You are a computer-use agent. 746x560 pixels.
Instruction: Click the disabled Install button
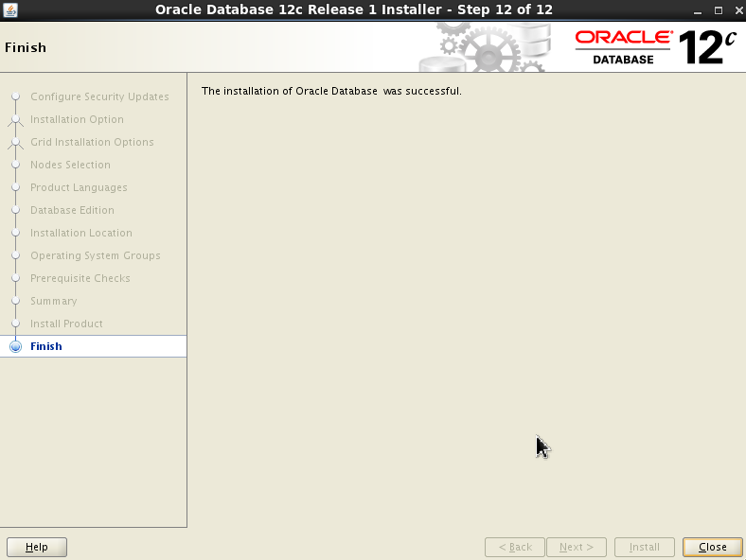tap(644, 547)
